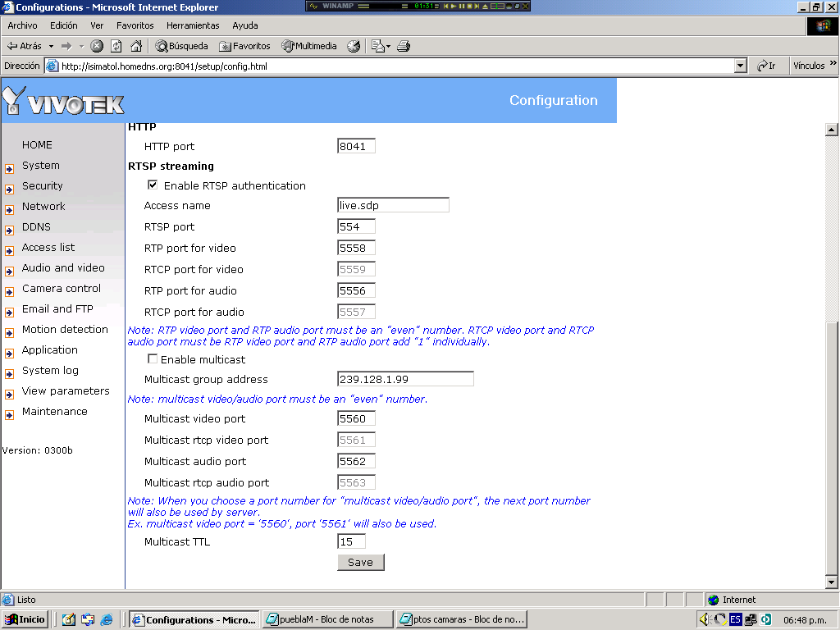Click the Stop loading toolbar icon
Image resolution: width=840 pixels, height=630 pixels.
97,46
